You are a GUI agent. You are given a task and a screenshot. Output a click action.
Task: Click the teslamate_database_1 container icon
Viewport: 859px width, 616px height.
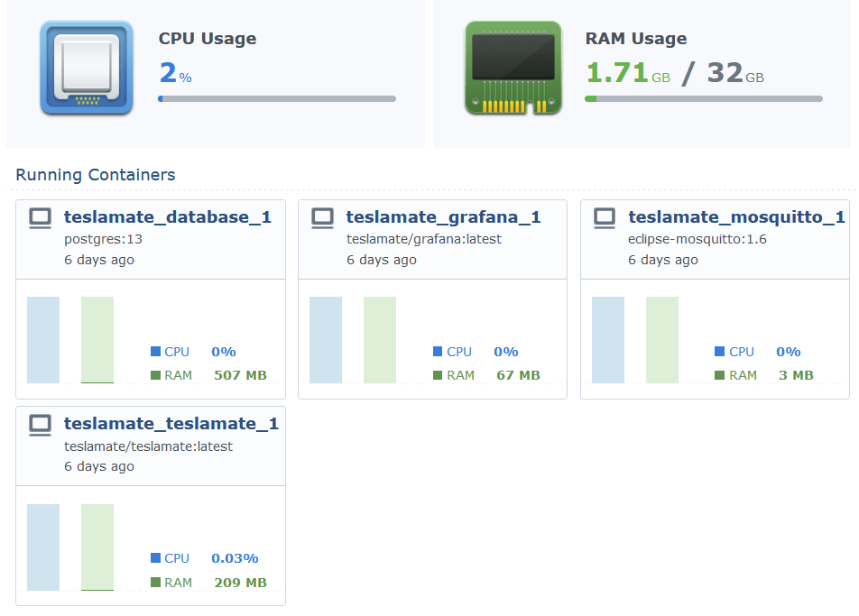pos(40,218)
